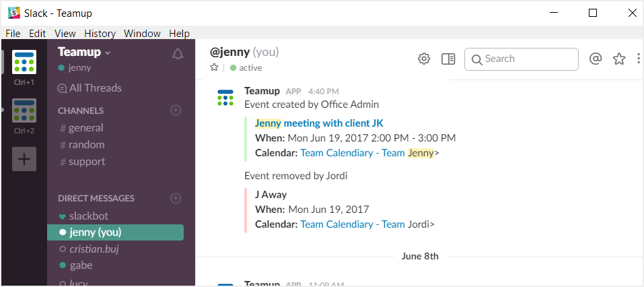The height and width of the screenshot is (287, 644).
Task: Open the File menu
Action: pyautogui.click(x=13, y=34)
